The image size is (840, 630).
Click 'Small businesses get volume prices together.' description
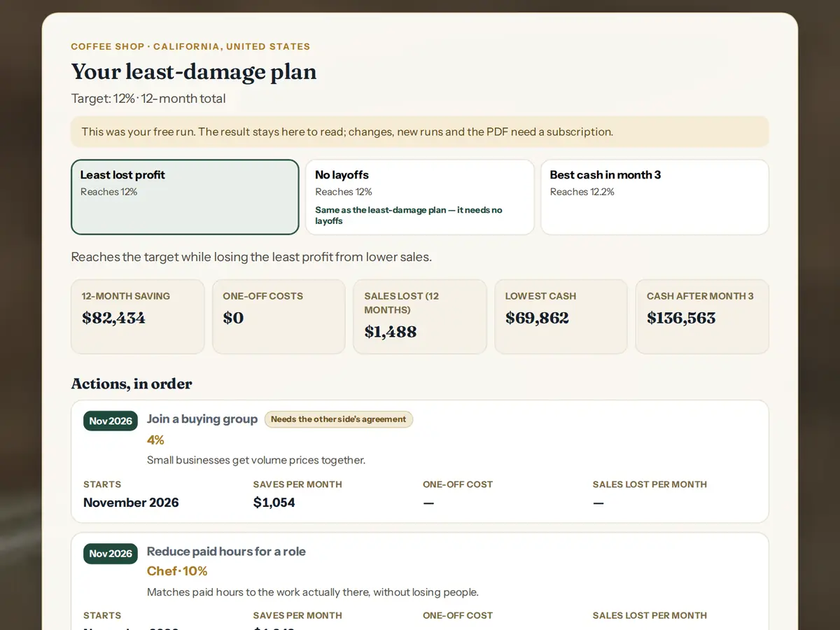click(x=256, y=460)
